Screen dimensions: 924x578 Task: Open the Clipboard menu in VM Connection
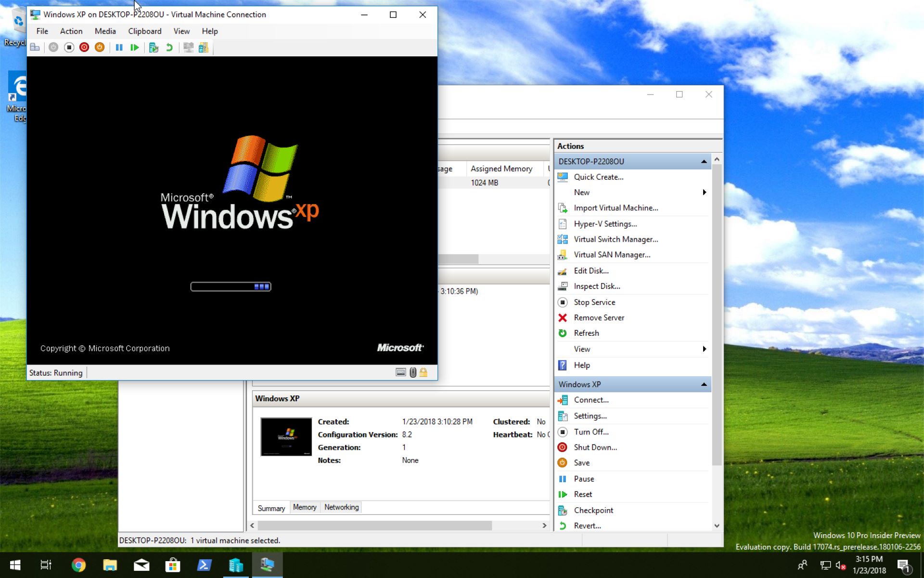tap(144, 31)
